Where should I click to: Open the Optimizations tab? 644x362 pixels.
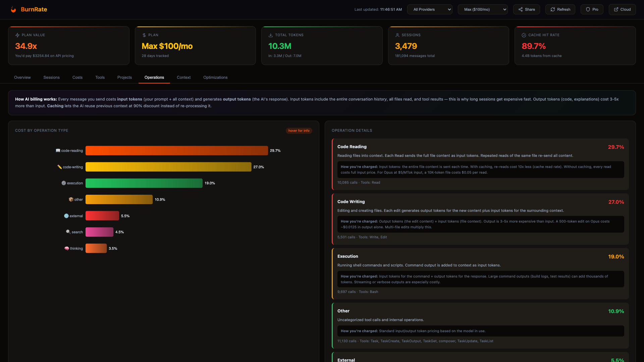coord(215,77)
